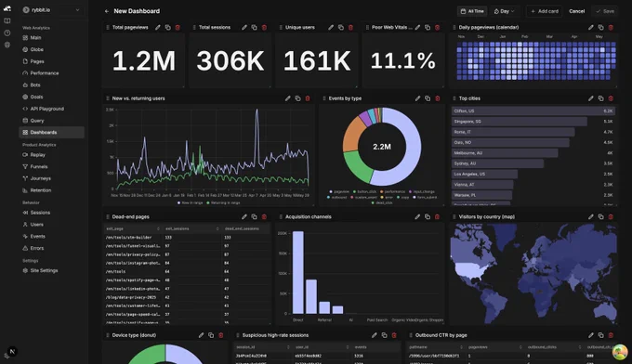Click the 2.2M donut center total
632x364 pixels.
click(x=382, y=147)
